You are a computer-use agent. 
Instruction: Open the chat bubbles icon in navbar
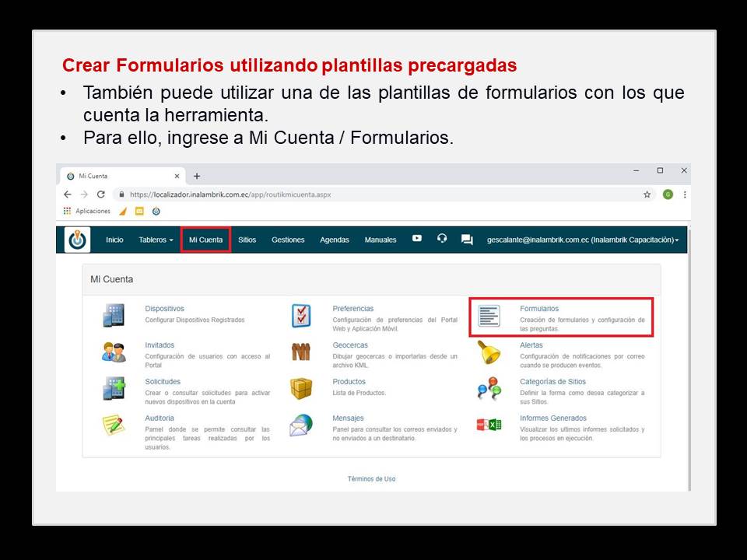click(x=467, y=240)
